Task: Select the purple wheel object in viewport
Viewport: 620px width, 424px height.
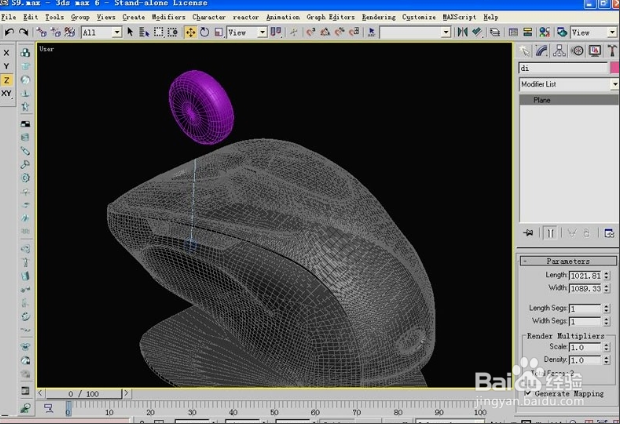Action: pos(201,107)
